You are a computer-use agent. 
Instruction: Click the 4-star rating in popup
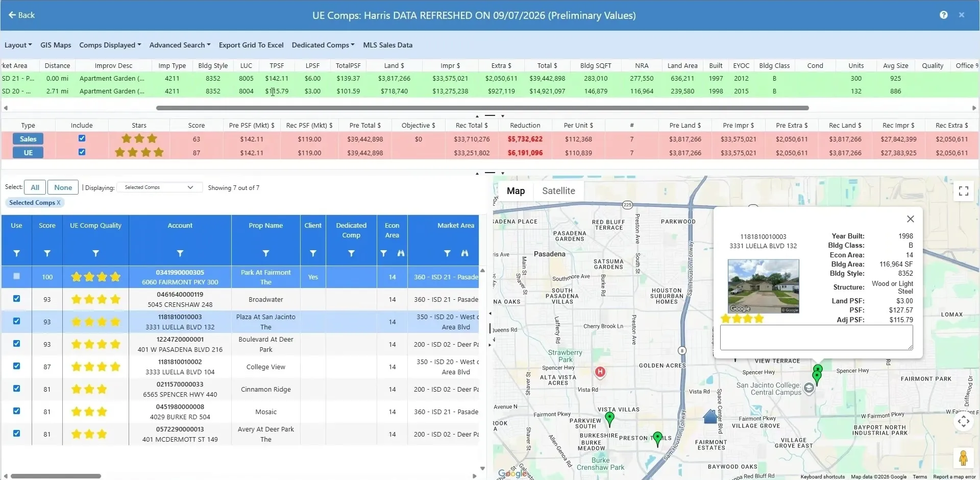[742, 319]
